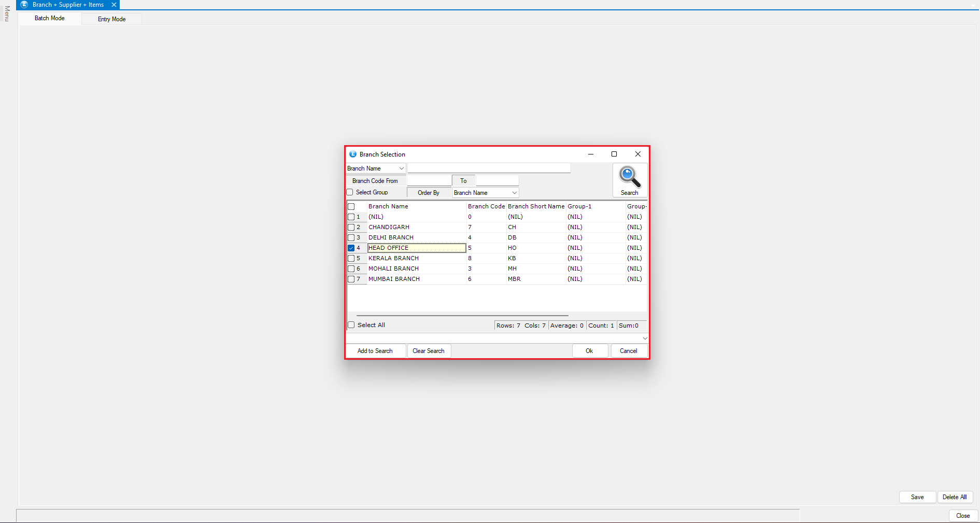Click the magnifying glass Search icon
The height and width of the screenshot is (523, 980).
point(630,177)
